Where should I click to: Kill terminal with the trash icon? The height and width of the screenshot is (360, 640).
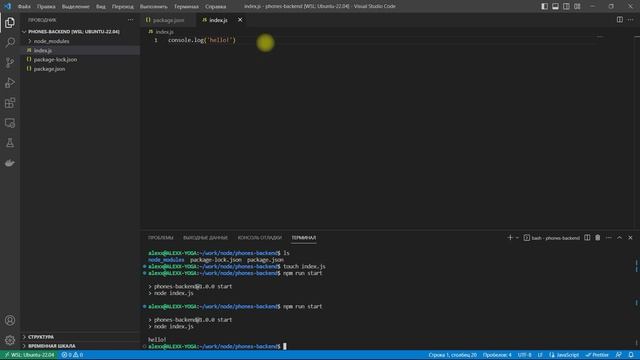tap(598, 238)
